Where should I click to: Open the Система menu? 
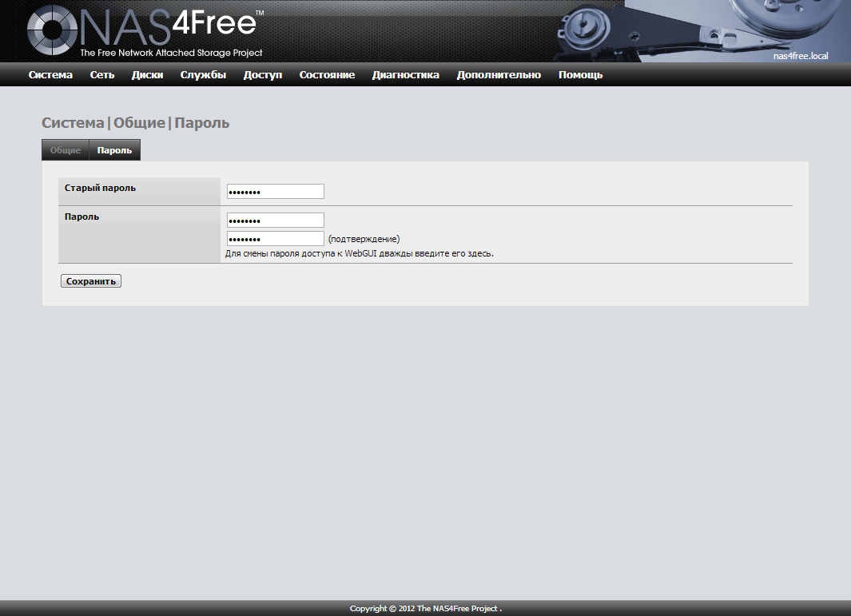(50, 75)
